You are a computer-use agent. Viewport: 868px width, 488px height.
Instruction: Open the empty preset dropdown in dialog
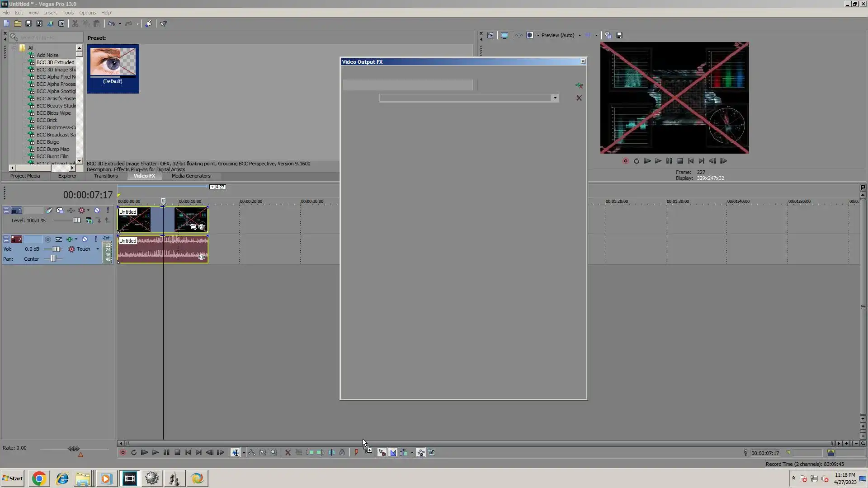[555, 98]
